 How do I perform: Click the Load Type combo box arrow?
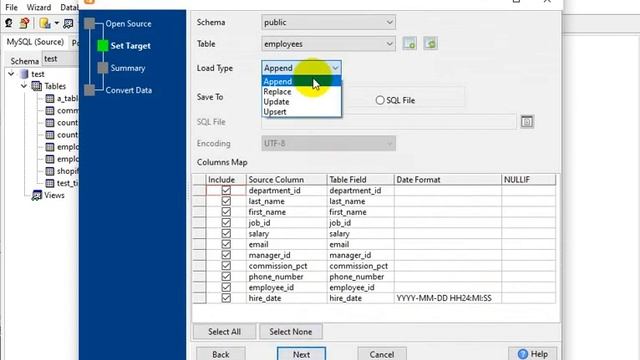(335, 68)
